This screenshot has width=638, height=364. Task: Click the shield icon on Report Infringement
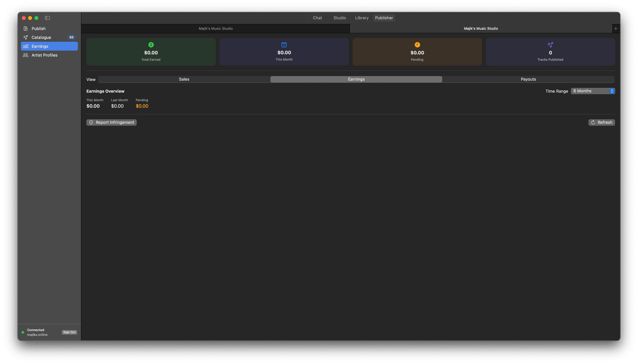[x=91, y=122]
